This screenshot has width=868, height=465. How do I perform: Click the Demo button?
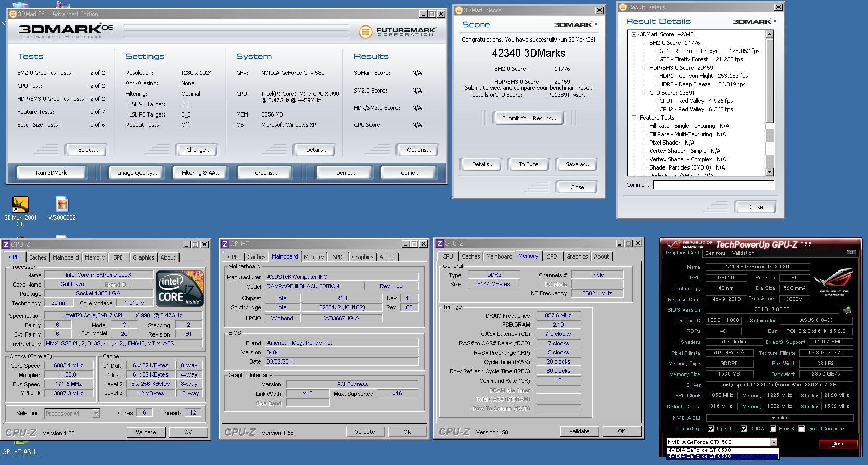(x=346, y=173)
